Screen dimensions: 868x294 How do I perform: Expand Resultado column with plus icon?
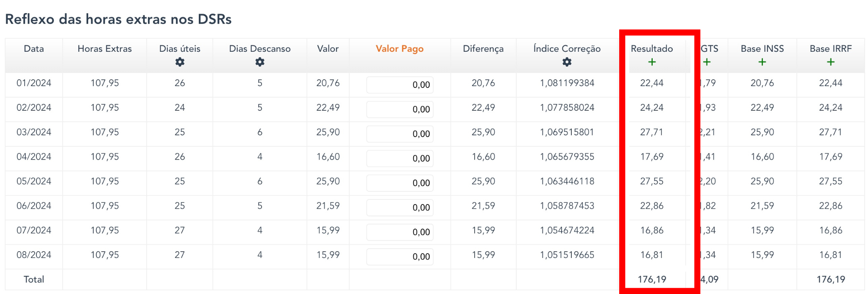click(x=652, y=62)
